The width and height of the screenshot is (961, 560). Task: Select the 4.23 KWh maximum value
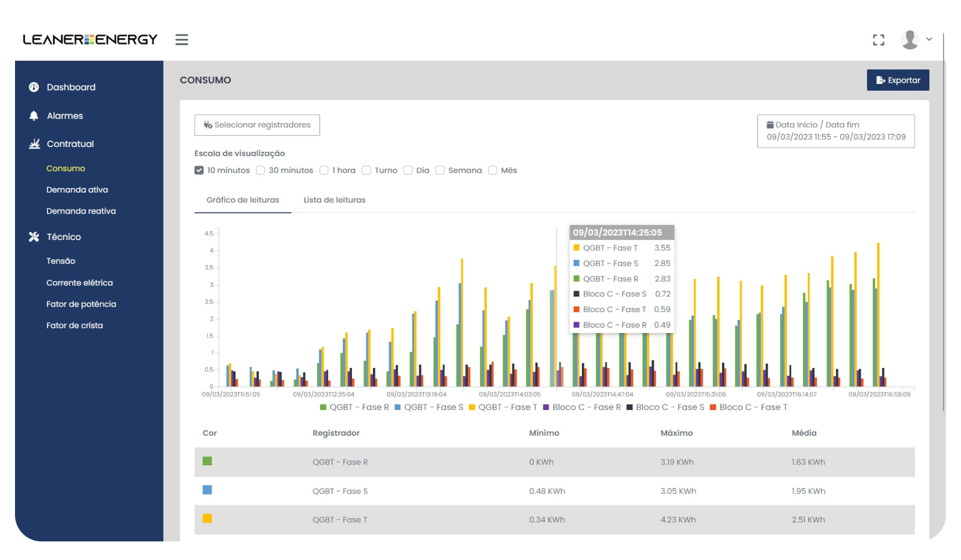tap(678, 520)
